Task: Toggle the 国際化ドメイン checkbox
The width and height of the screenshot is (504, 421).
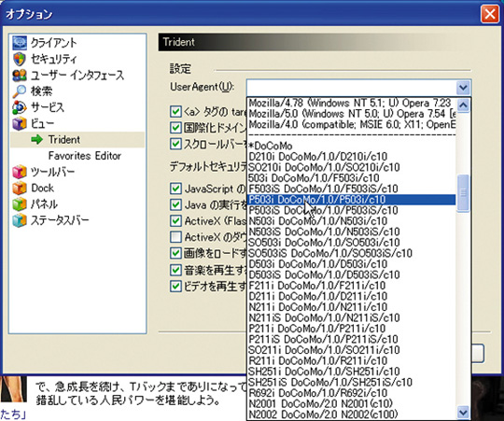Action: coord(175,128)
